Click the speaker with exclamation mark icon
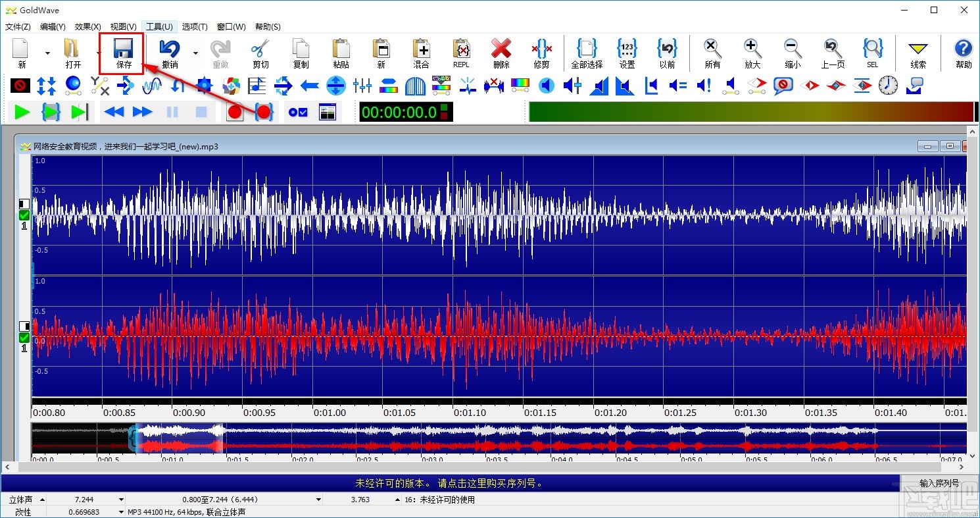Screen dimensions: 980x518 pos(704,86)
